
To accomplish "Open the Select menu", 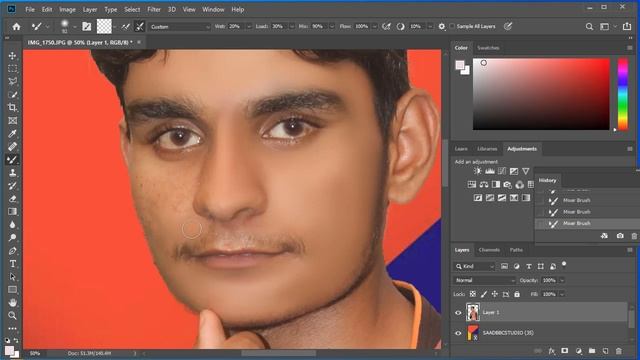I will click(132, 9).
